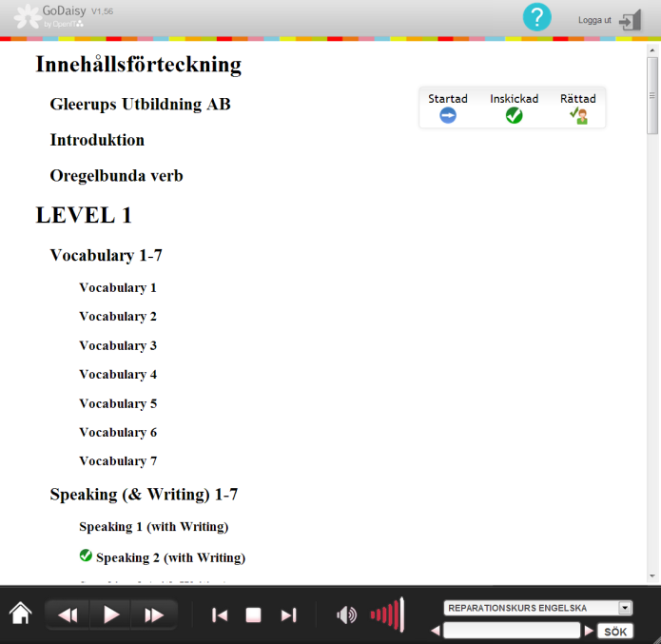Open the Vocabulary 7 entry

(118, 461)
